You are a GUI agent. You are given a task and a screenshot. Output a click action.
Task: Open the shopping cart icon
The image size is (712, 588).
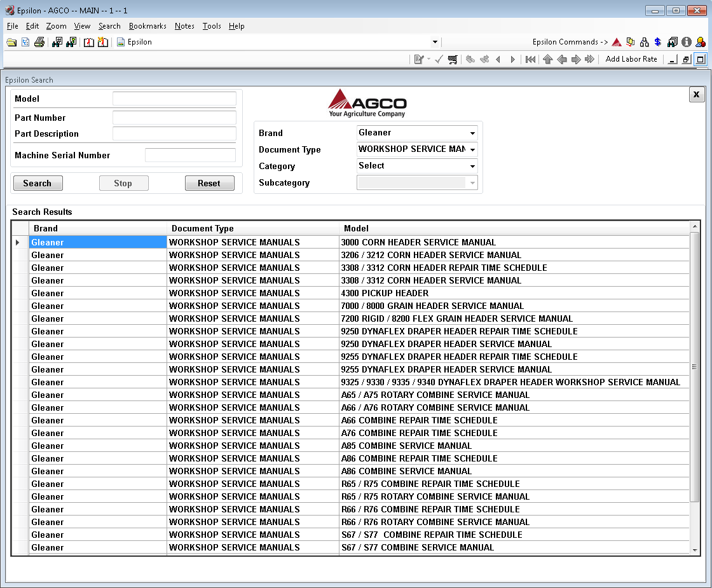coord(453,60)
